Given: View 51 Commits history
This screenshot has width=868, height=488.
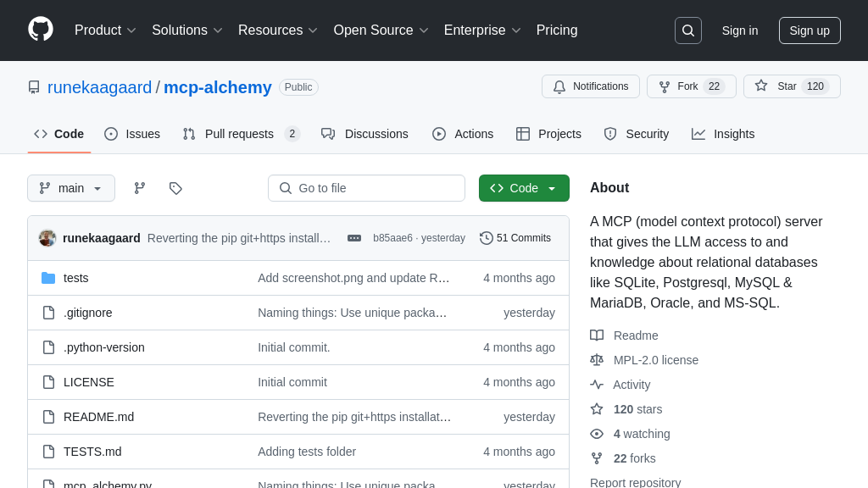Looking at the screenshot, I should [515, 238].
